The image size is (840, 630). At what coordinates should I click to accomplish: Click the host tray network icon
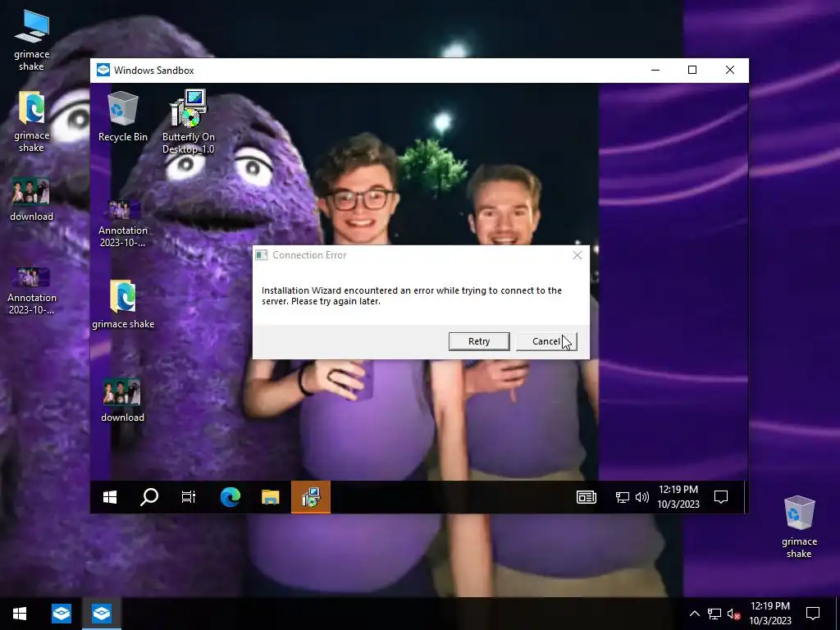coord(714,614)
